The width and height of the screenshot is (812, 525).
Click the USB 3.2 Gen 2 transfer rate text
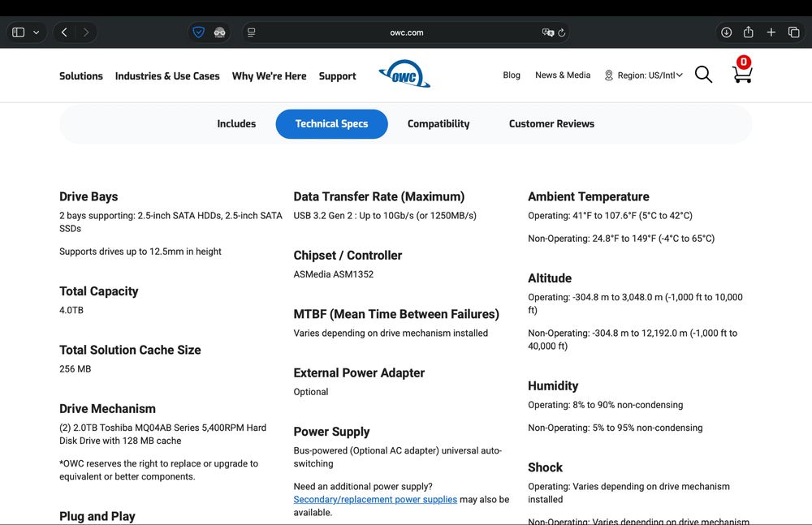tap(385, 215)
